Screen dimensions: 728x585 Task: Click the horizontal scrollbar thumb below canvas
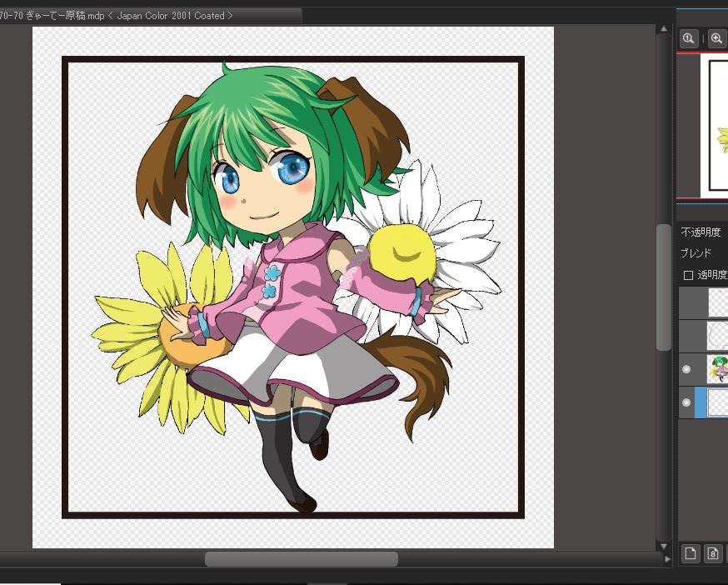(302, 558)
